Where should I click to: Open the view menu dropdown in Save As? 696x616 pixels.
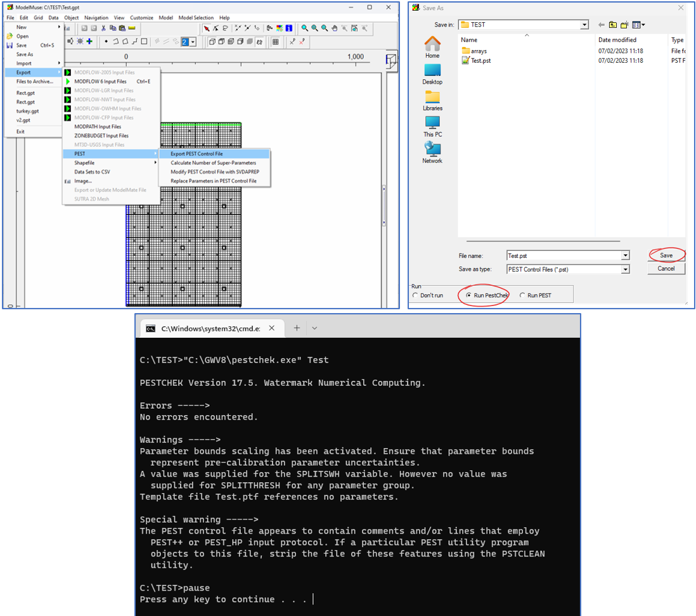pos(638,25)
